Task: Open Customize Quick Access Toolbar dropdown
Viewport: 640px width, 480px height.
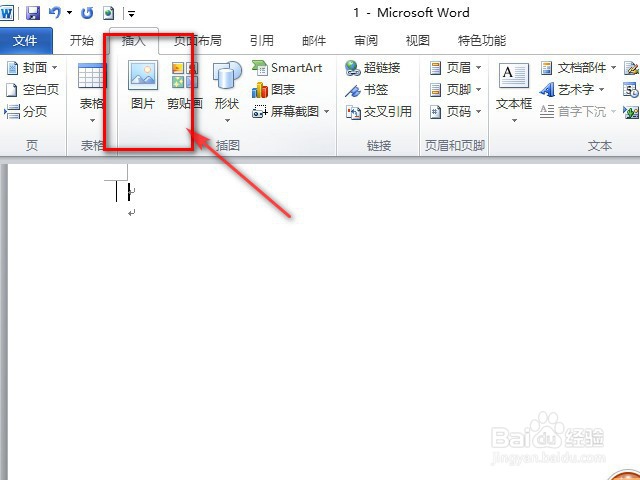Action: coord(131,14)
